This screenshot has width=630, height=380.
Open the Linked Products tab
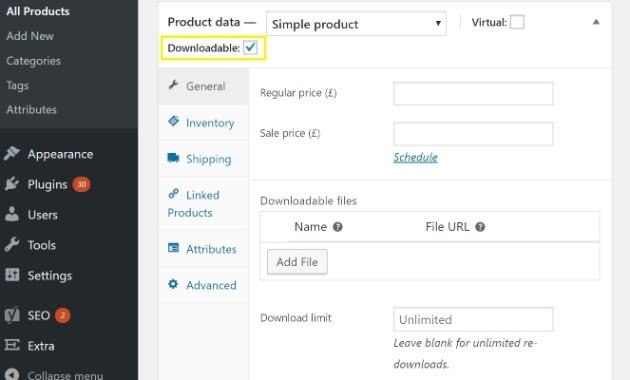coord(204,204)
